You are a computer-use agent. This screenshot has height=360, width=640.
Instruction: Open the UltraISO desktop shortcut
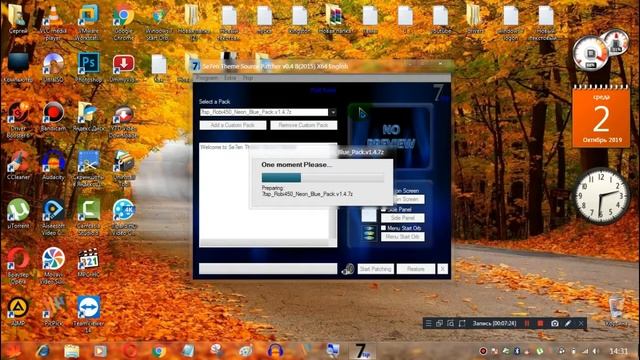coord(53,68)
